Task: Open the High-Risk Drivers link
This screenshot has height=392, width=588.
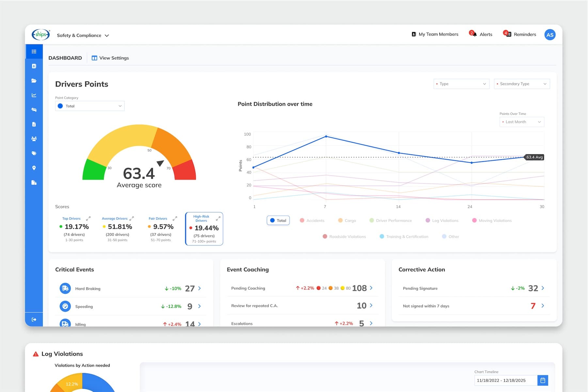Action: pyautogui.click(x=201, y=218)
